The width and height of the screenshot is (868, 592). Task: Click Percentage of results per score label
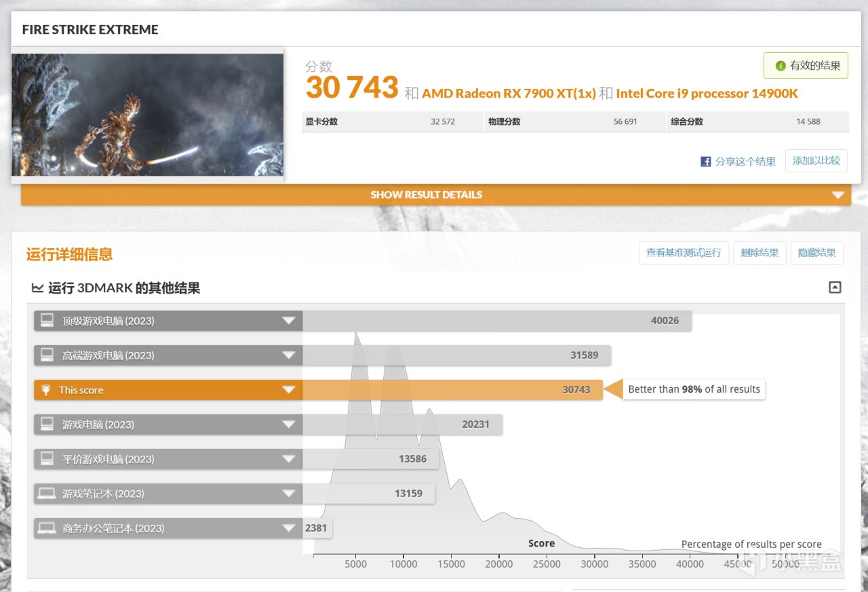click(751, 545)
